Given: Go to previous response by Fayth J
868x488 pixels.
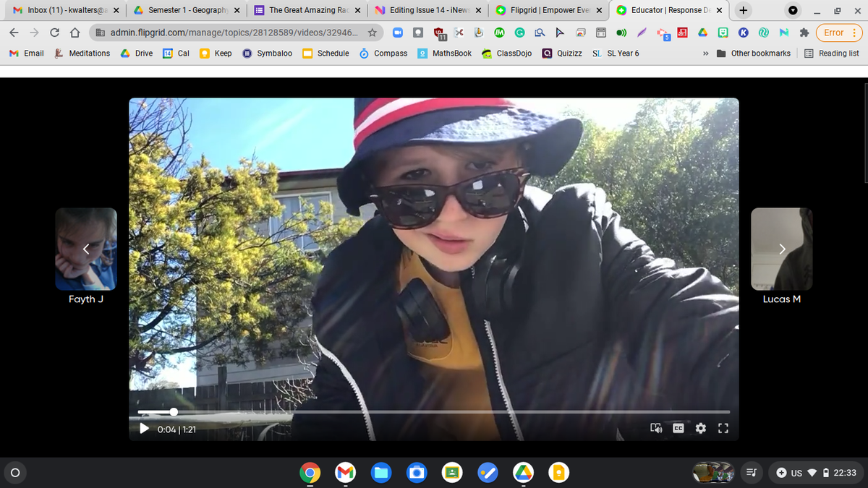Looking at the screenshot, I should [x=86, y=249].
